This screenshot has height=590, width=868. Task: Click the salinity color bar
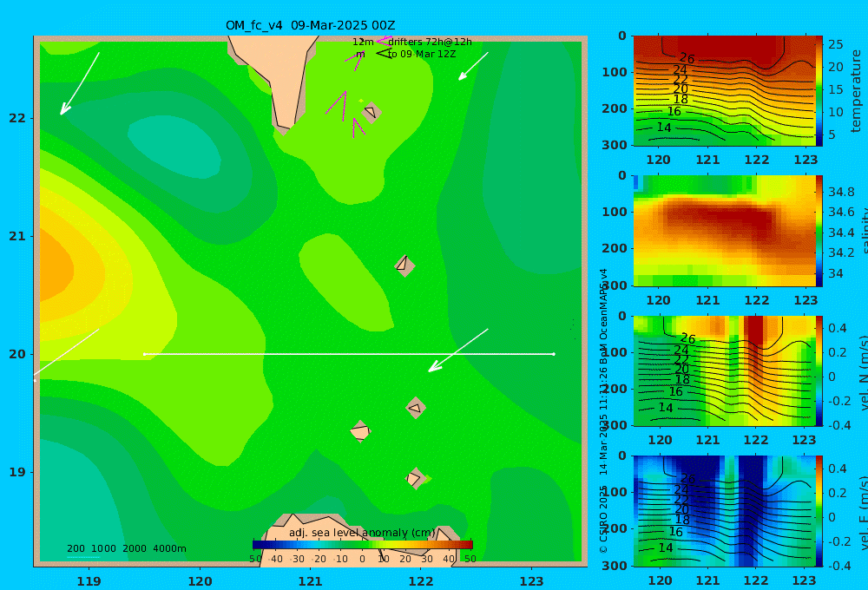coord(819,231)
